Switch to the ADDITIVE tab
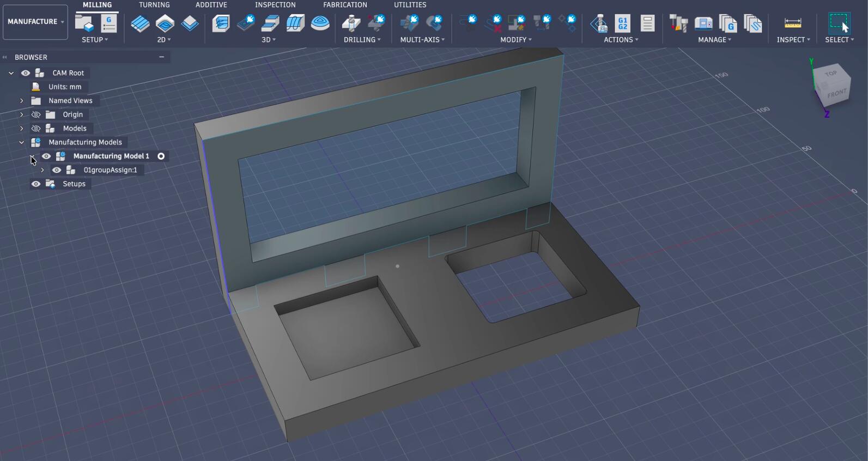The height and width of the screenshot is (461, 868). point(211,5)
